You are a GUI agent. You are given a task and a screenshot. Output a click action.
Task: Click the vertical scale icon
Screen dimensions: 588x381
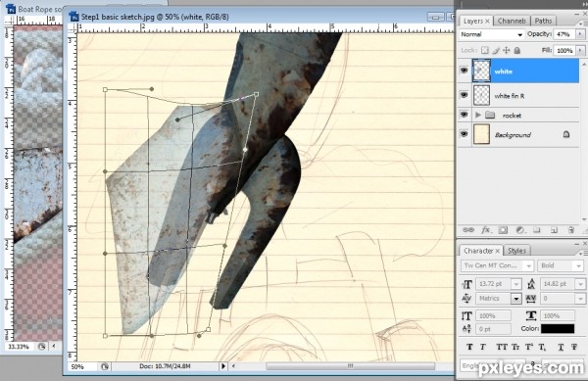click(466, 315)
